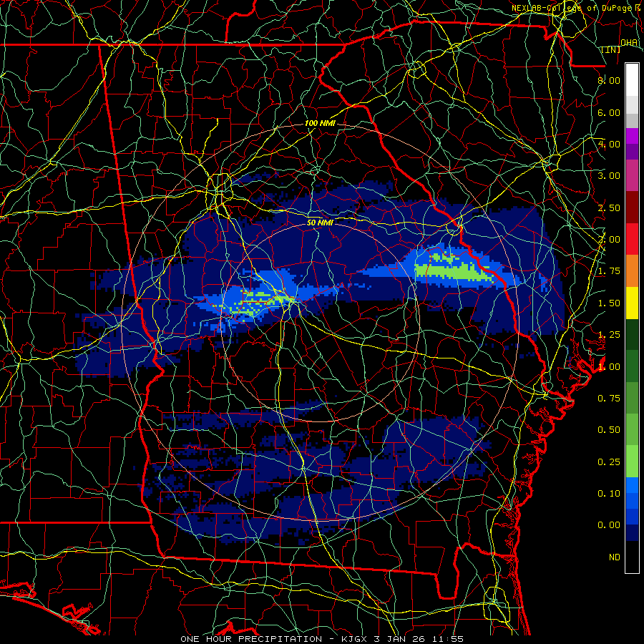The image size is (644, 644).
Task: Click the 1.25 legend value
Action: pyautogui.click(x=609, y=335)
